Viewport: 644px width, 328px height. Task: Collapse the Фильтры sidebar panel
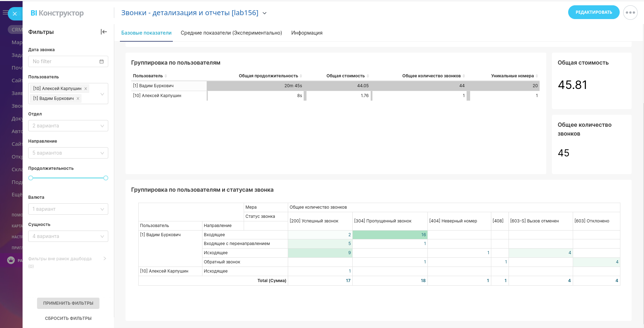click(x=104, y=32)
